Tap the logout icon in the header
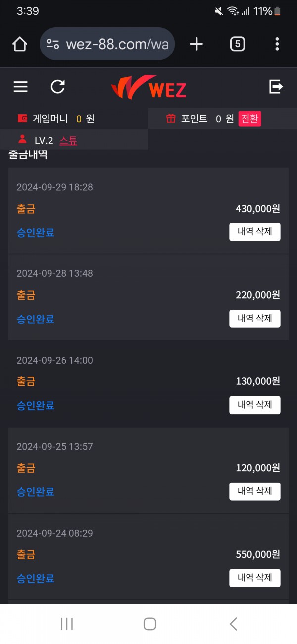Viewport: 297px width, 644px height. tap(276, 87)
